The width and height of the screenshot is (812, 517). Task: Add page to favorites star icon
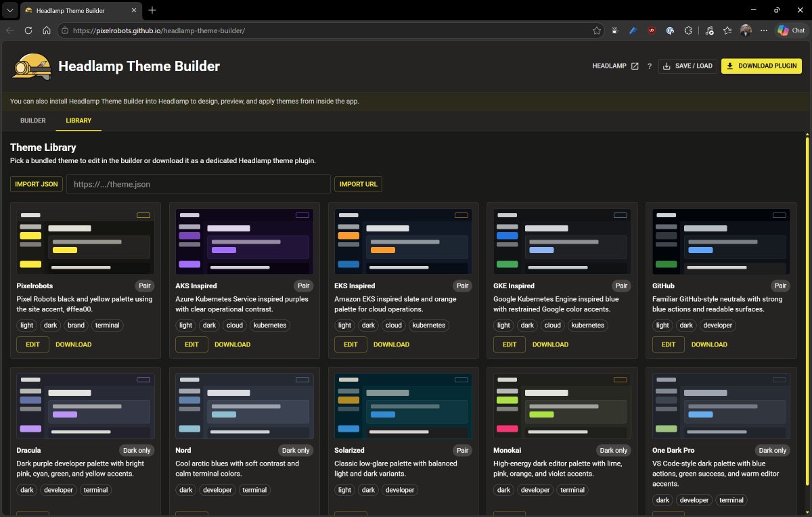597,30
